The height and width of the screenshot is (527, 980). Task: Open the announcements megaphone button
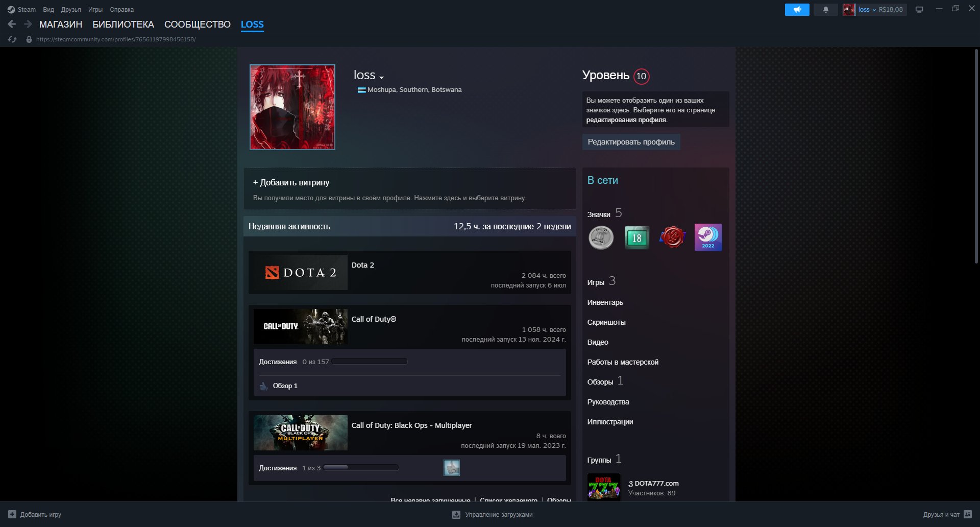[x=797, y=10]
